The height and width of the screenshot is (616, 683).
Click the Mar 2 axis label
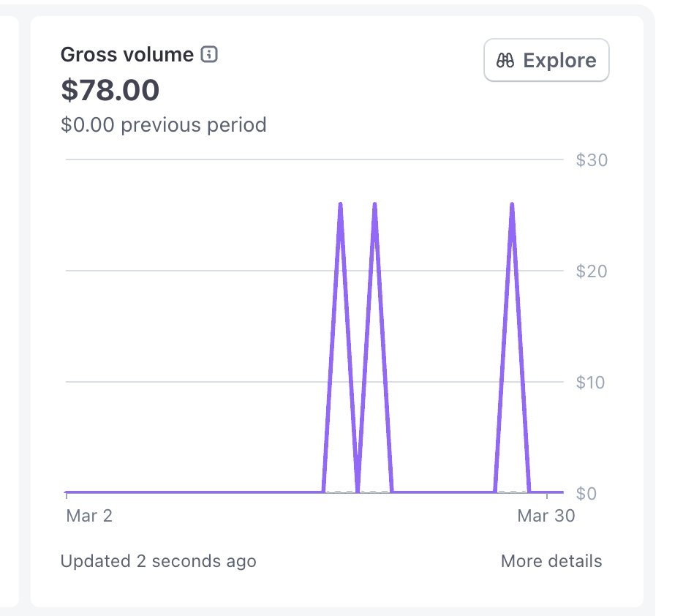pyautogui.click(x=89, y=516)
